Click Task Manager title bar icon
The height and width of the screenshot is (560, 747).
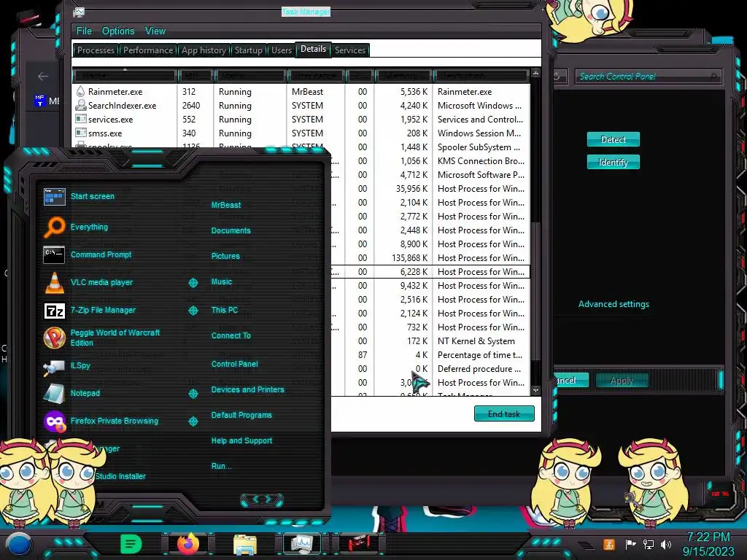point(79,12)
